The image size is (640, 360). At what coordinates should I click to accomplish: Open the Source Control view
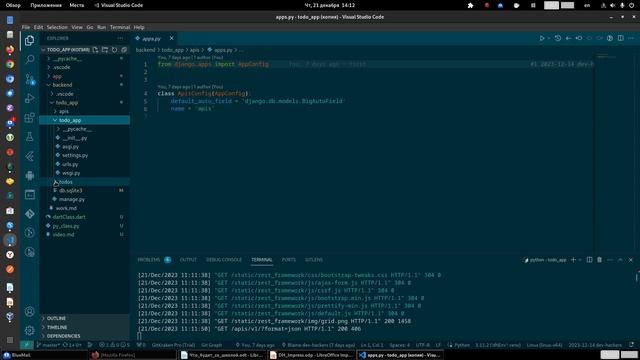pos(29,79)
